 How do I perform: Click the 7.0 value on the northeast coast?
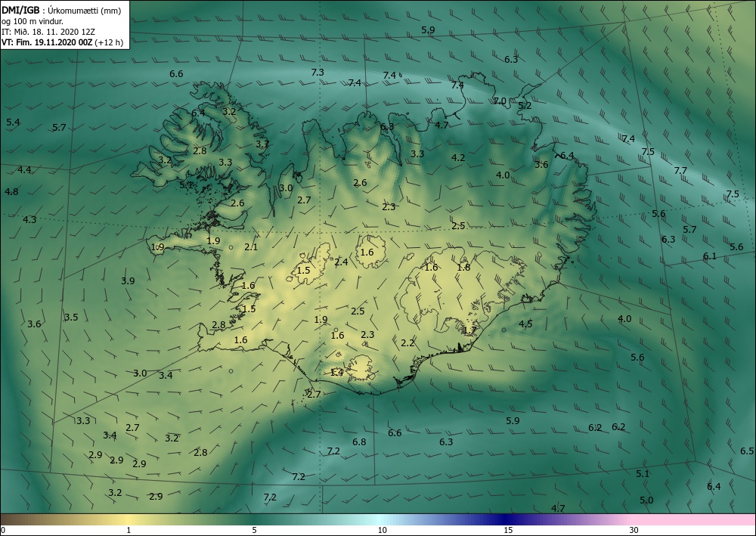click(x=500, y=101)
